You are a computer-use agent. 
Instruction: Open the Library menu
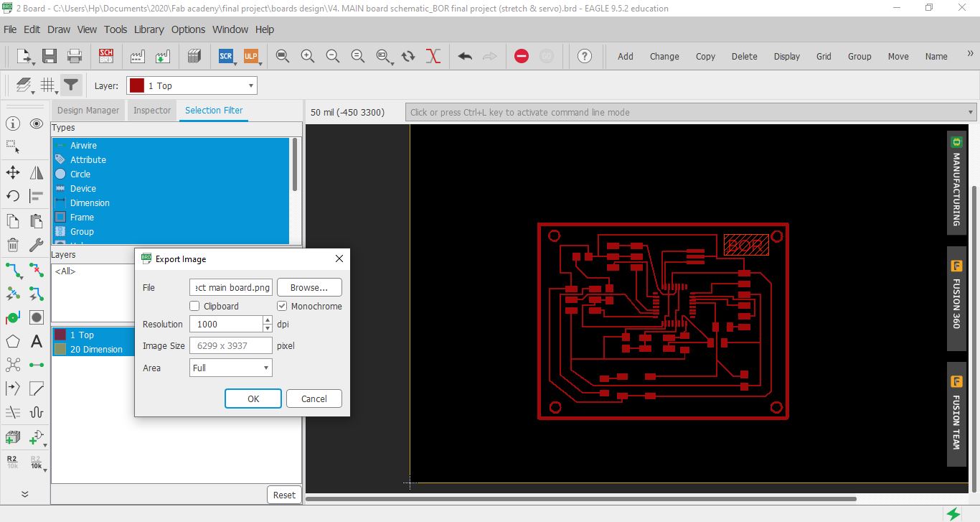tap(149, 29)
